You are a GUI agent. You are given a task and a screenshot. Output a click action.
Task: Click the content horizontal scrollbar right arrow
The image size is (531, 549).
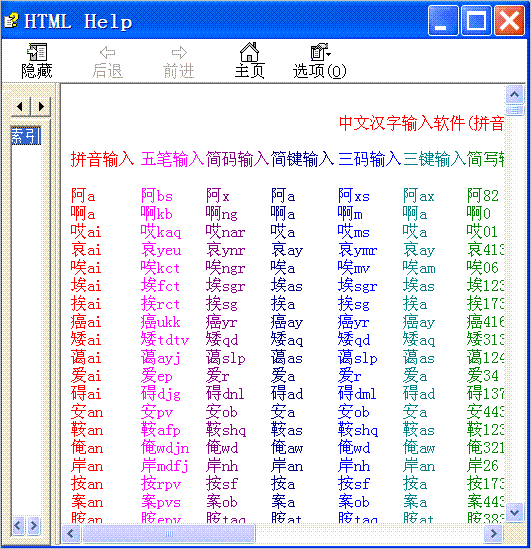(494, 534)
